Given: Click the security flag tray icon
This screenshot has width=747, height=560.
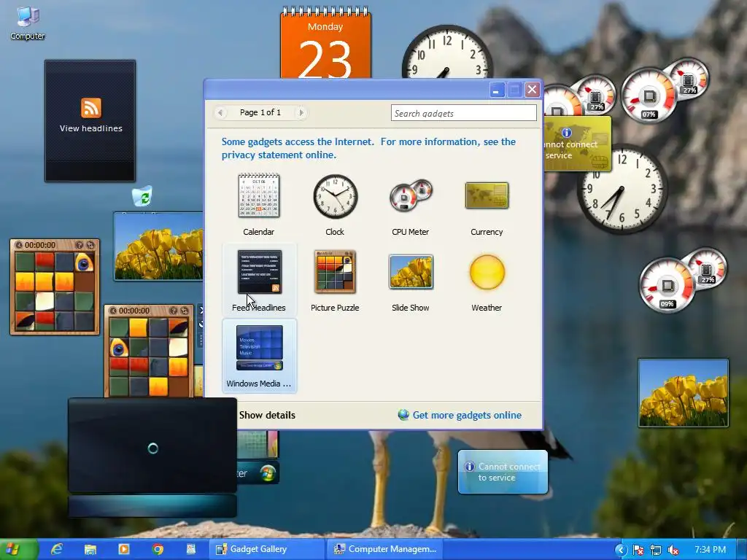Looking at the screenshot, I should coord(638,550).
